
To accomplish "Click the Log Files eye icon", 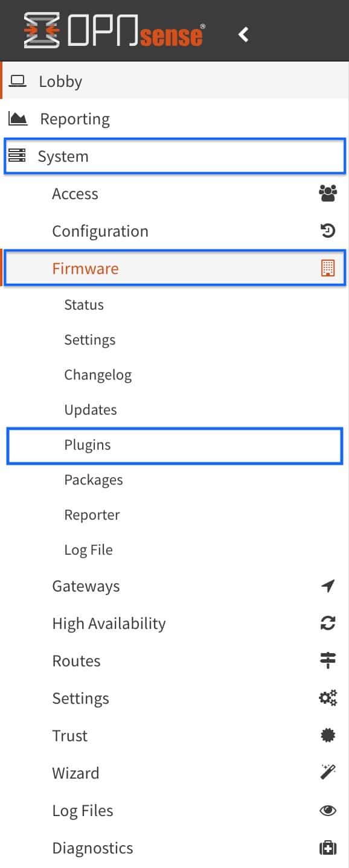I will point(327,811).
